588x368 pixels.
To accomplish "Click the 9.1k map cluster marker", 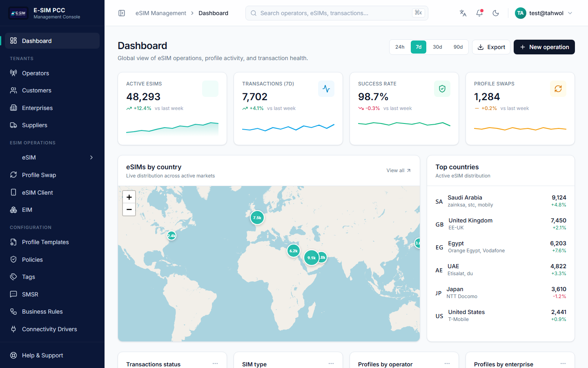I will (x=312, y=258).
